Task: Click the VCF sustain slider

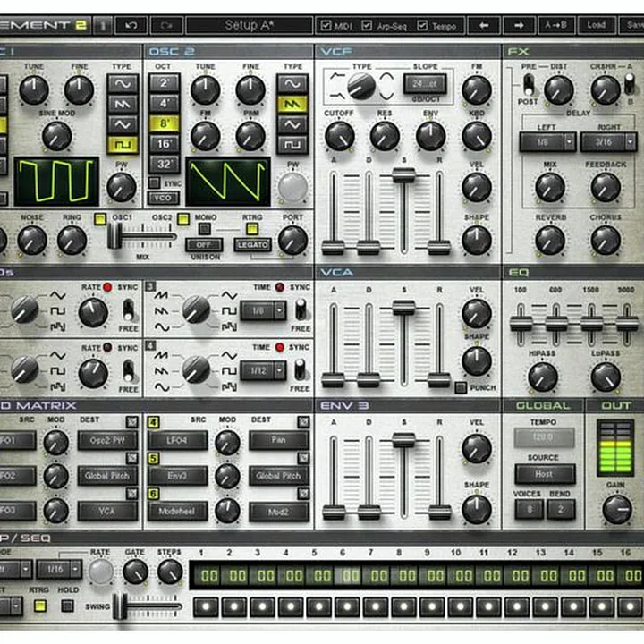Action: 404,212
